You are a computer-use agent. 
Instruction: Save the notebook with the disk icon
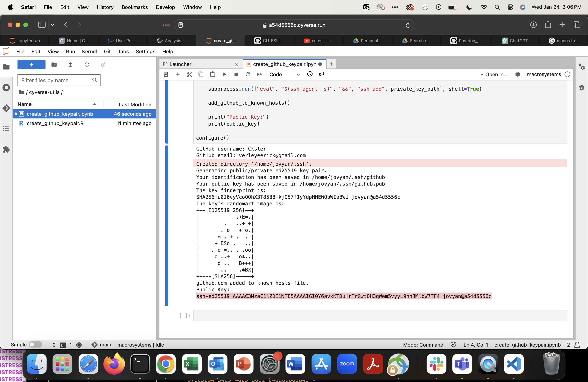166,74
